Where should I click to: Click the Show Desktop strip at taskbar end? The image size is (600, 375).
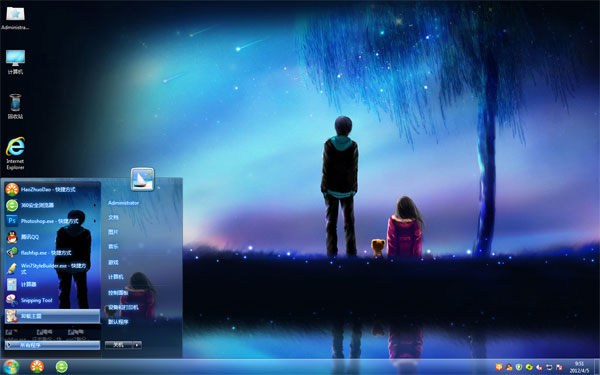coord(597,367)
